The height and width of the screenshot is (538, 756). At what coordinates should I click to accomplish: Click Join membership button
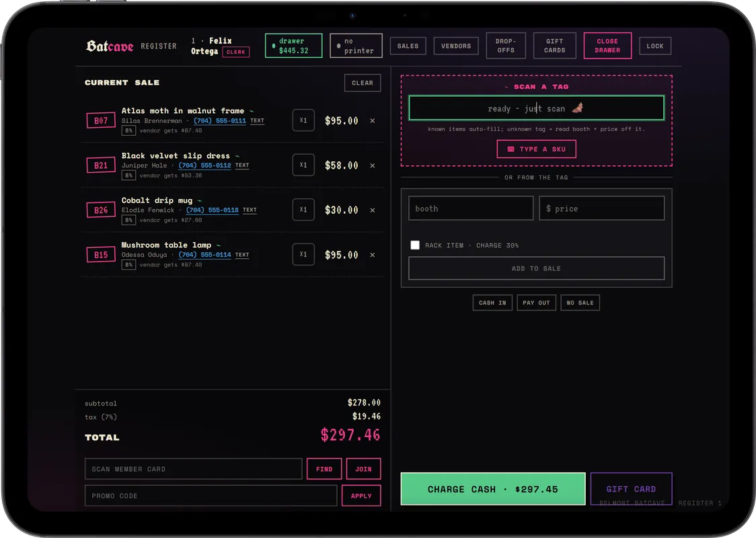tap(363, 469)
